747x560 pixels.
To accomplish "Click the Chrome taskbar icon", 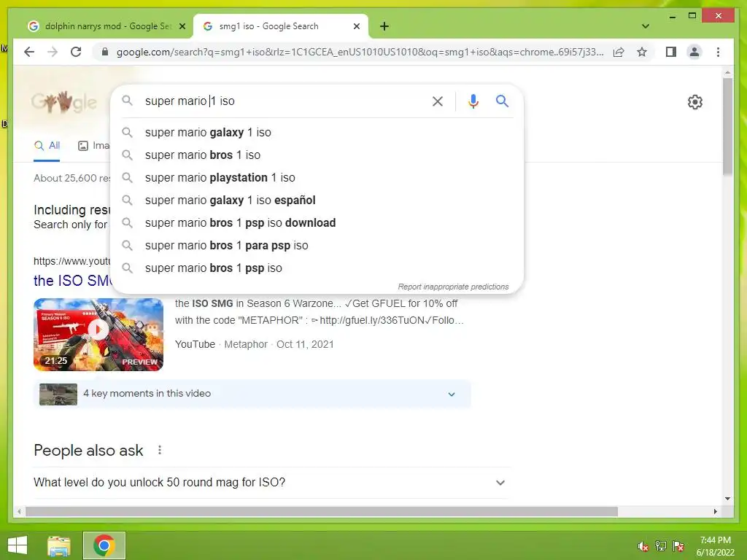I will click(x=104, y=545).
